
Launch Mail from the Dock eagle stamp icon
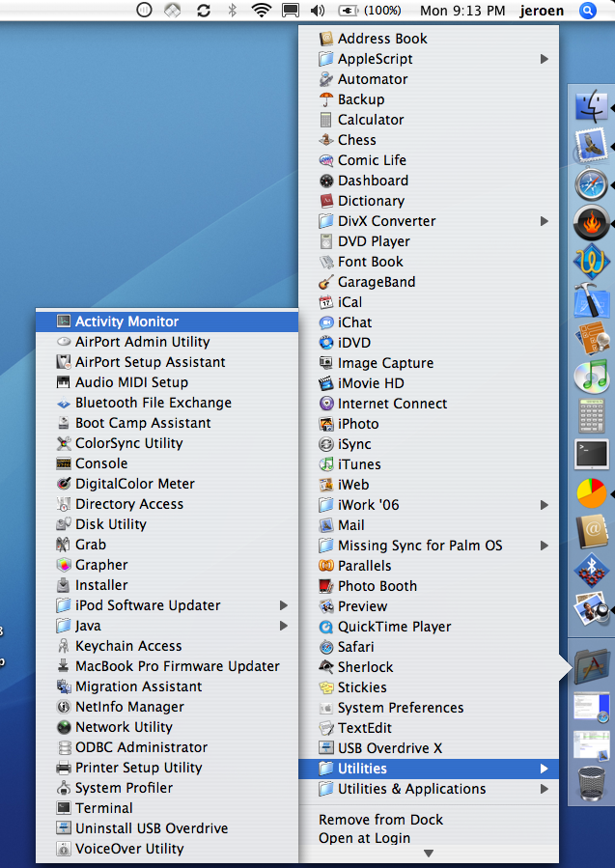[x=592, y=146]
